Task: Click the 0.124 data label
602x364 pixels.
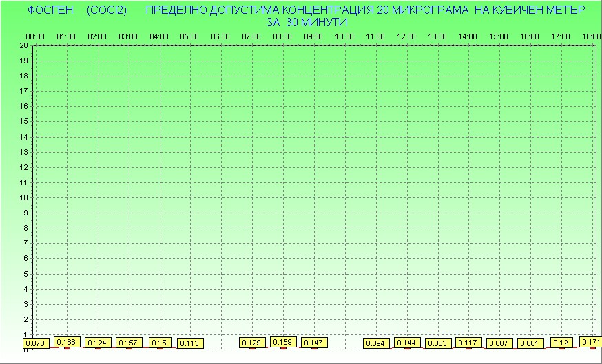Action: coord(98,343)
